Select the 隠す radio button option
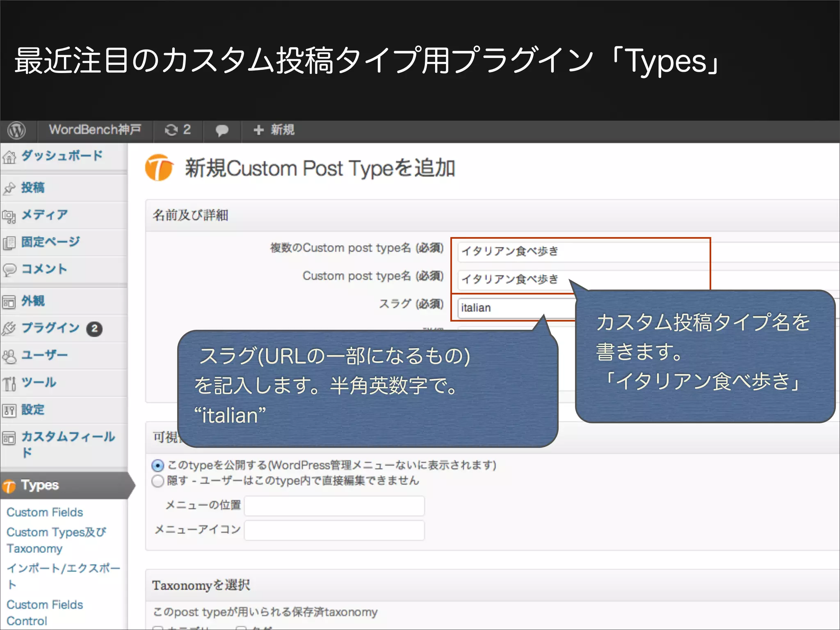The height and width of the screenshot is (630, 840). tap(157, 481)
